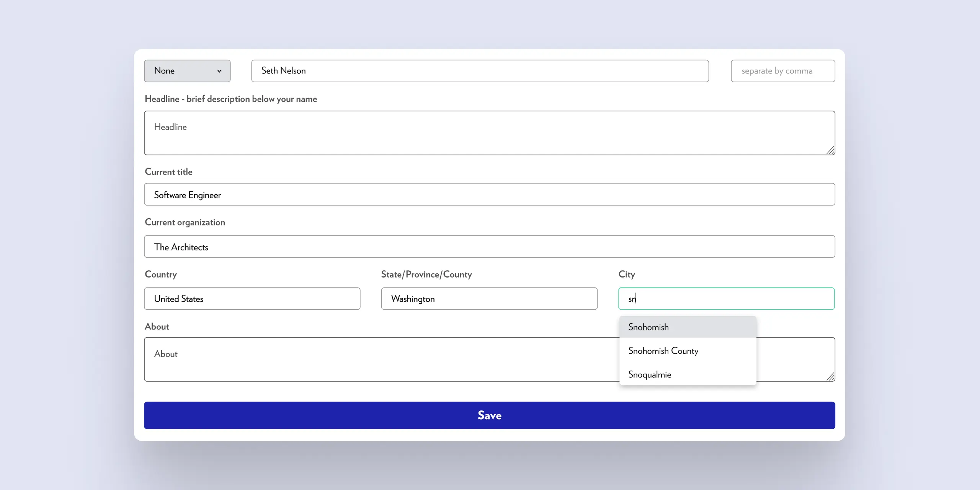This screenshot has height=490, width=980.
Task: Click the Current organization label
Action: [185, 222]
